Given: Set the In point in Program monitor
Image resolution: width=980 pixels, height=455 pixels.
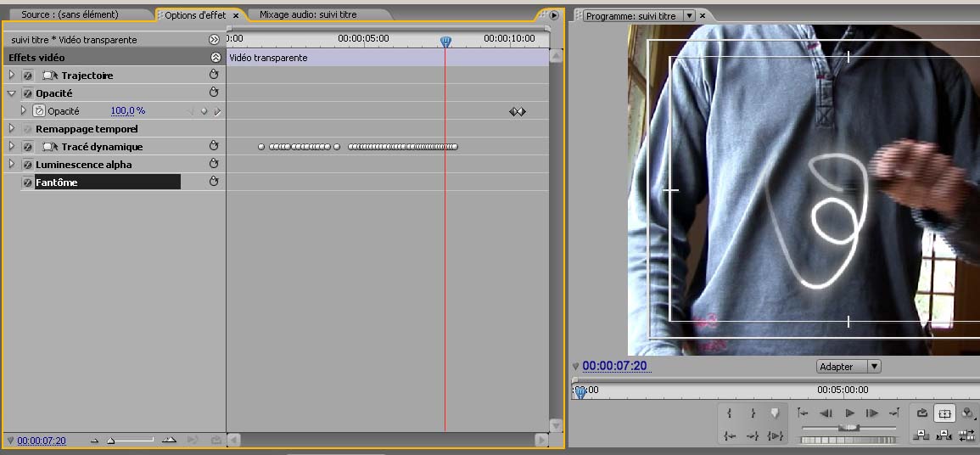Looking at the screenshot, I should point(730,413).
